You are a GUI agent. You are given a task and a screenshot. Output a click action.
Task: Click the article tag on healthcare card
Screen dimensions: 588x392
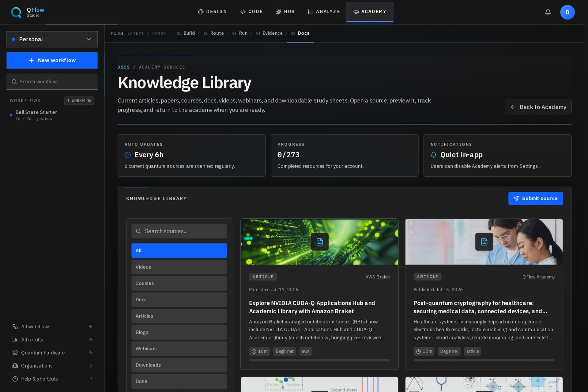[472, 351]
